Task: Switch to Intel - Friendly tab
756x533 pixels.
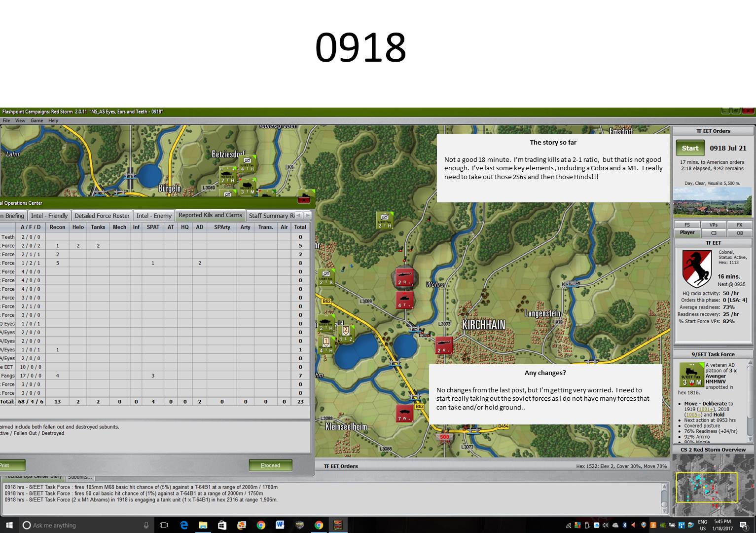Action: pos(49,216)
